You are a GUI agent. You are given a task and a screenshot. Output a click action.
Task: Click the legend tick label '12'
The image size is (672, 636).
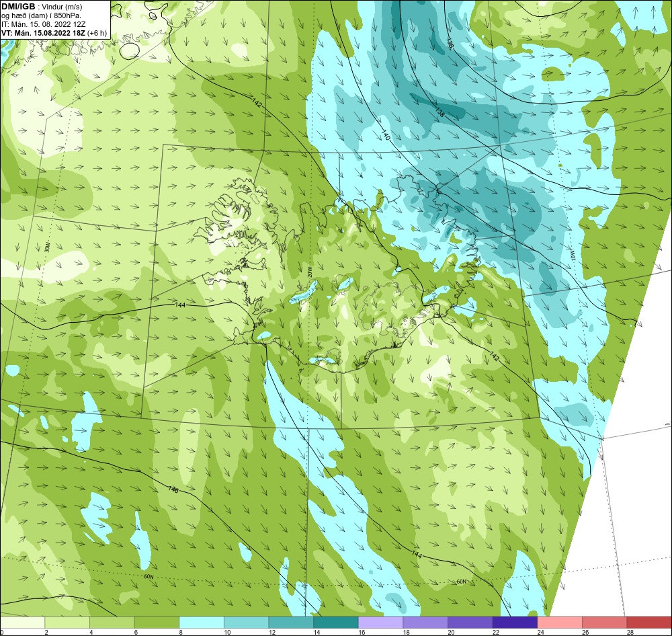click(x=273, y=632)
